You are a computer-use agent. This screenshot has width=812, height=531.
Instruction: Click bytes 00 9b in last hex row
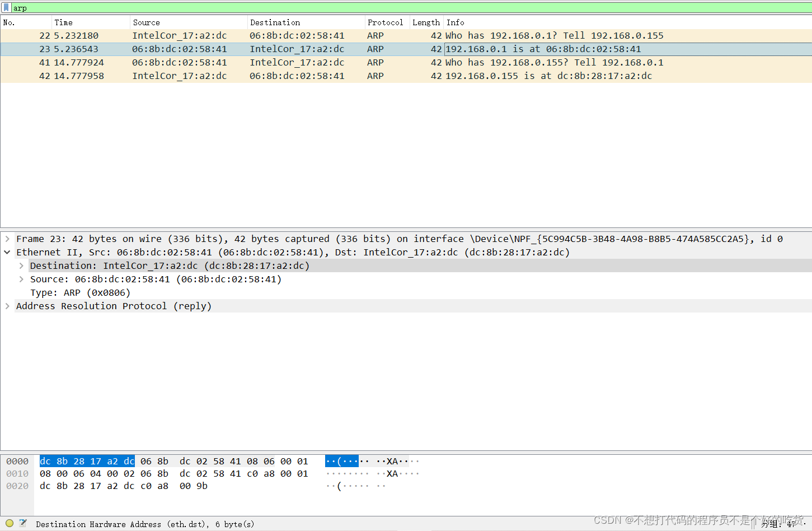[194, 486]
